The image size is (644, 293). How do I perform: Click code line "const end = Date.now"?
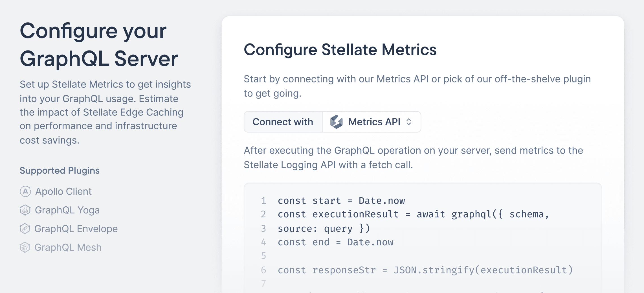335,242
